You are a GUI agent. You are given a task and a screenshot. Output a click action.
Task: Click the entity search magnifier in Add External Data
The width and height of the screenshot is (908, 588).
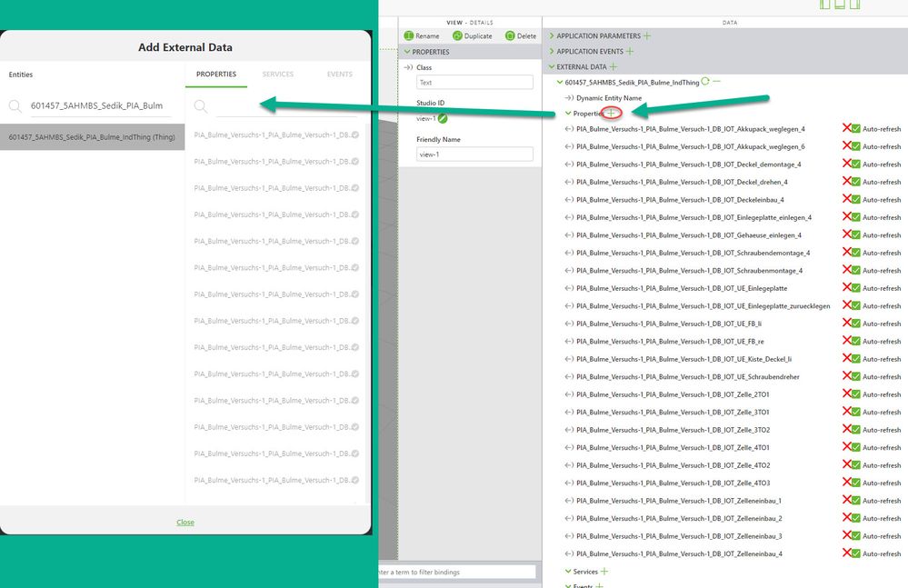tap(15, 106)
